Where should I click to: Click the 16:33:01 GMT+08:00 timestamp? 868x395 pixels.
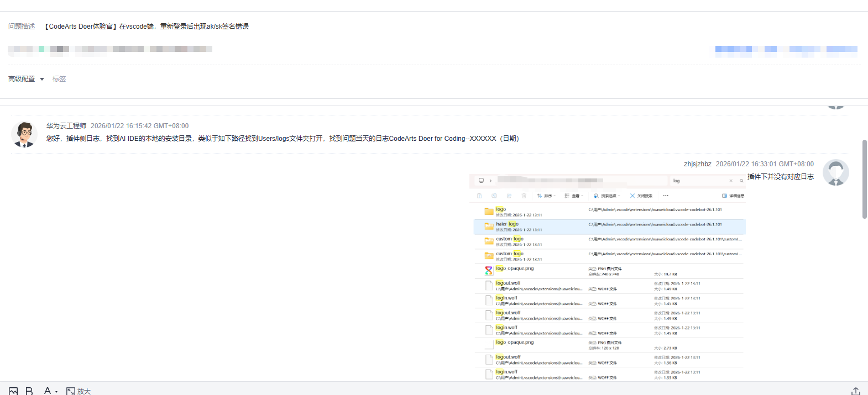coord(765,164)
